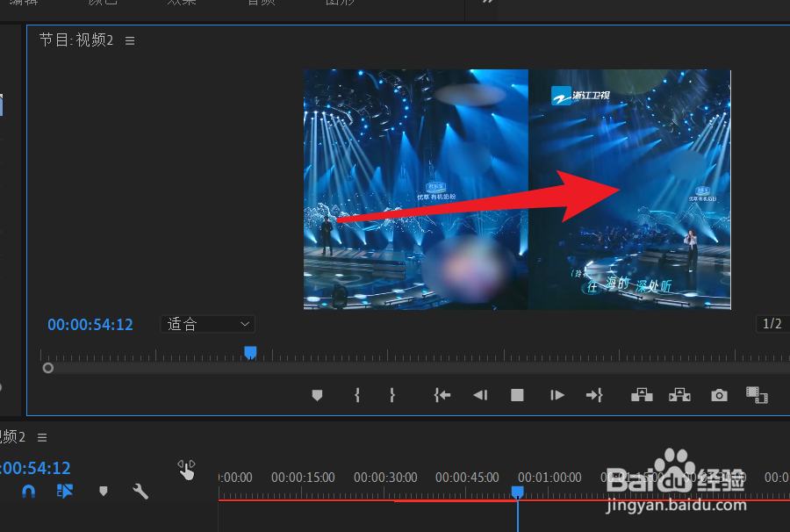Open the 节目:视频2 panel menu

point(130,40)
